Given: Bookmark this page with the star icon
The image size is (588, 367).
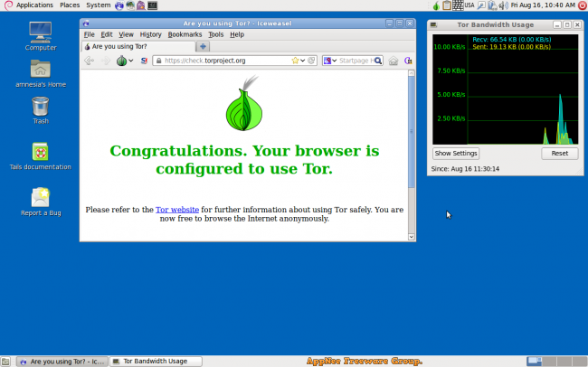Looking at the screenshot, I should coord(295,61).
